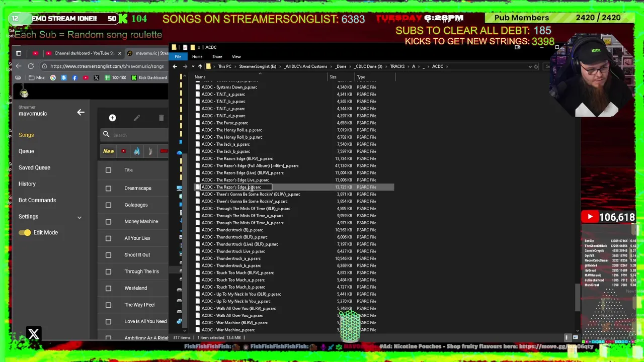Check the box for All Your Lies
This screenshot has width=644, height=362.
[108, 238]
